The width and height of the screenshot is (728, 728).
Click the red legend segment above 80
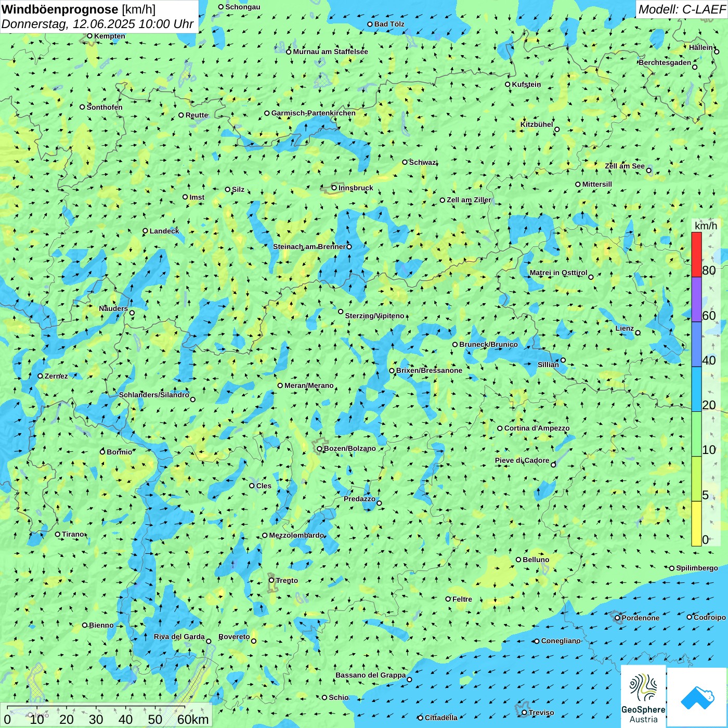pos(696,254)
